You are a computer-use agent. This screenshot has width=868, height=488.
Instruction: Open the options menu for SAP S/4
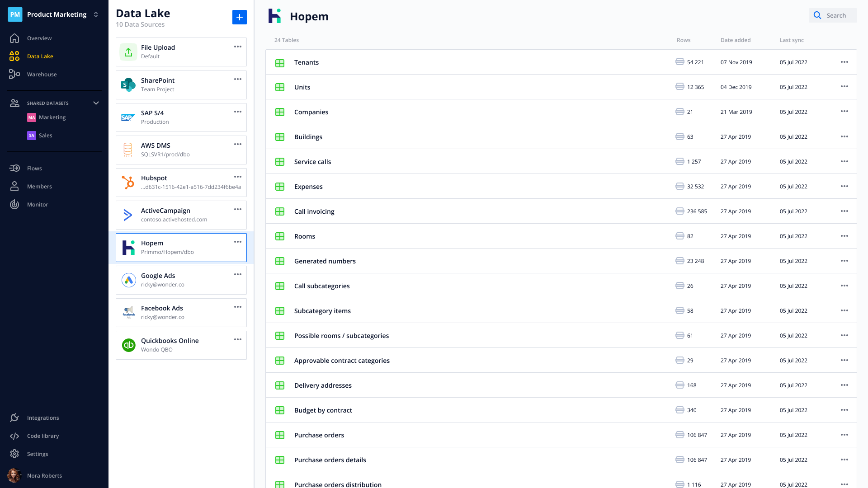238,112
